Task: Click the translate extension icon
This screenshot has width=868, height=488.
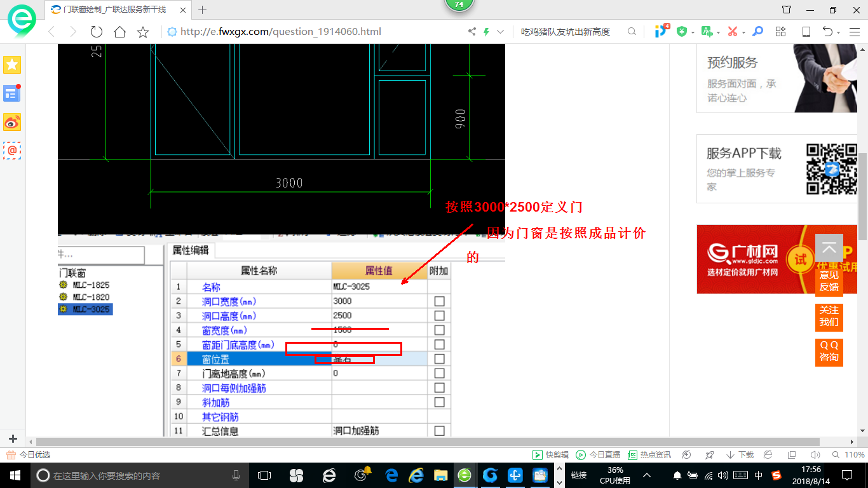Action: click(707, 31)
